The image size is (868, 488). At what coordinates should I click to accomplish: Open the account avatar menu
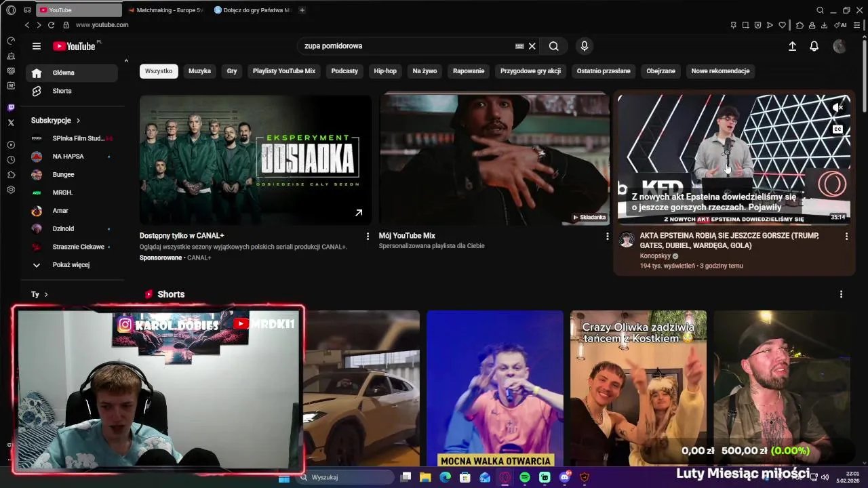coord(840,46)
